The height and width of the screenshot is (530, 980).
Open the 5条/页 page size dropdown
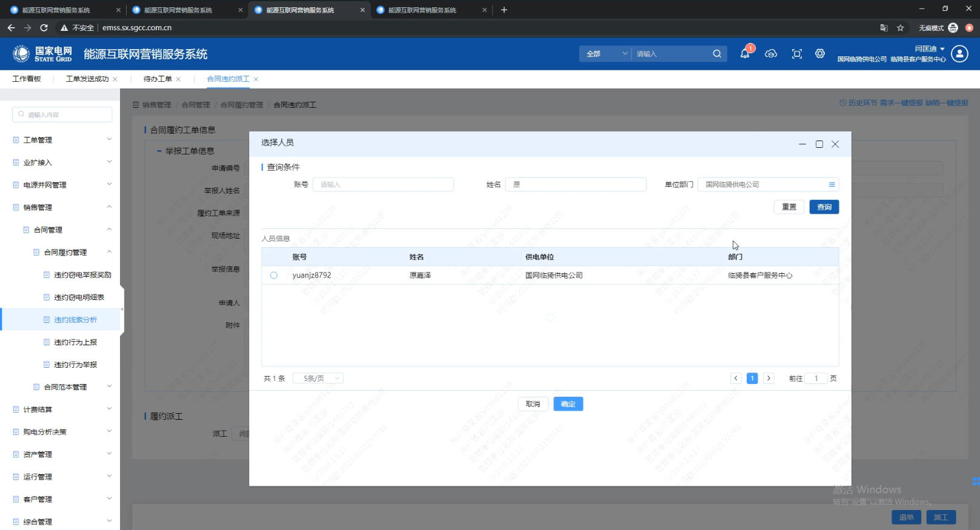[x=318, y=379]
